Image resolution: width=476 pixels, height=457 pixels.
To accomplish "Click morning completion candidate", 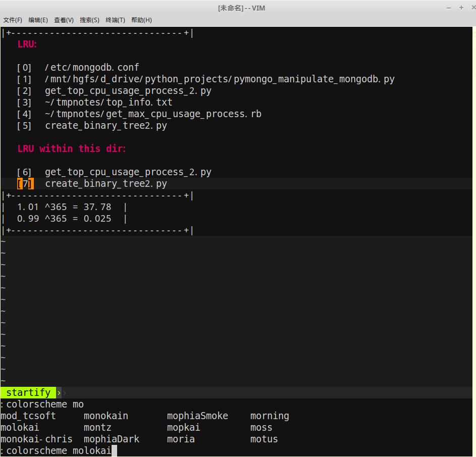I will coord(270,416).
